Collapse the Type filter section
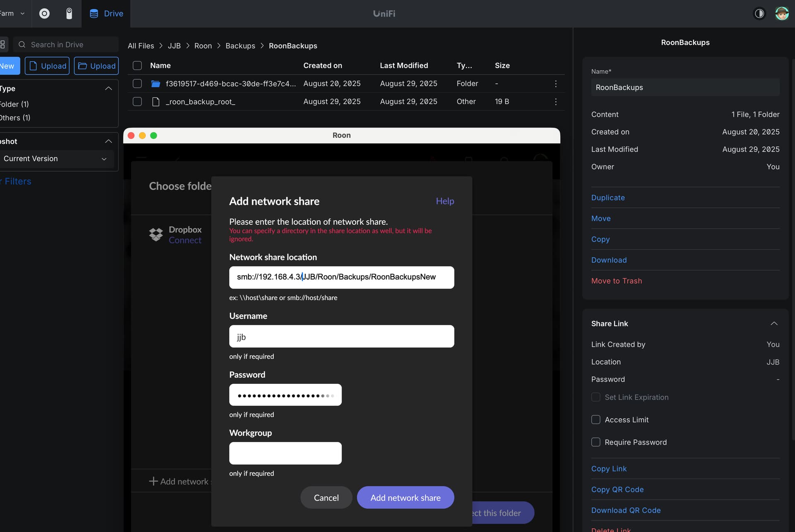Viewport: 795px width, 532px height. tap(108, 89)
